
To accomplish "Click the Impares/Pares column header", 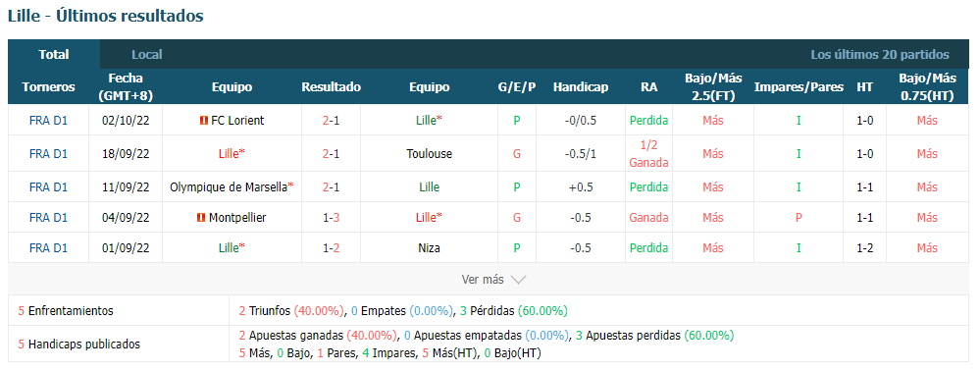I will 799,87.
